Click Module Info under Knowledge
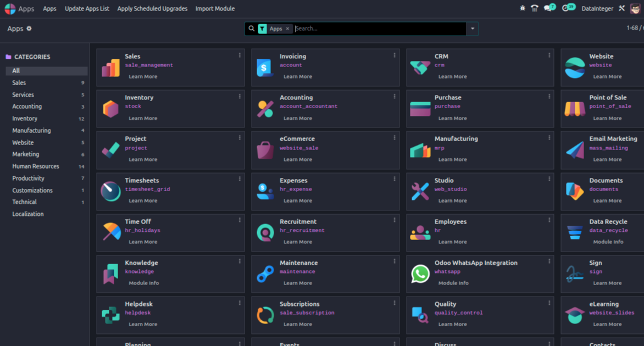Image resolution: width=644 pixels, height=346 pixels. pyautogui.click(x=143, y=283)
